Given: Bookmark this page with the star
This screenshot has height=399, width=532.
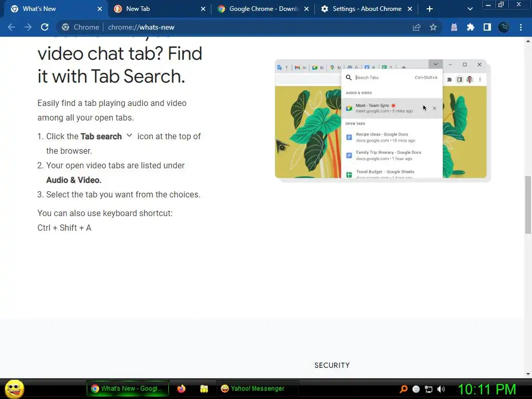Looking at the screenshot, I should click(433, 27).
